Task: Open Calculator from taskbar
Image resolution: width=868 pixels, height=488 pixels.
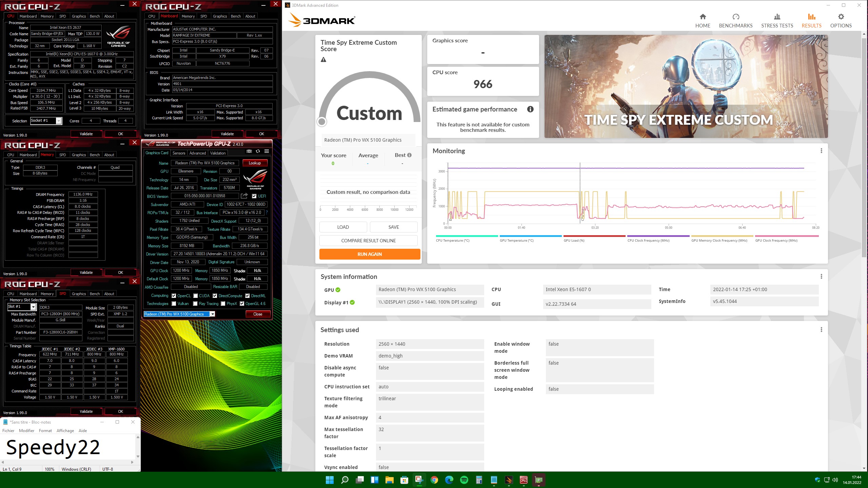Action: [x=479, y=480]
